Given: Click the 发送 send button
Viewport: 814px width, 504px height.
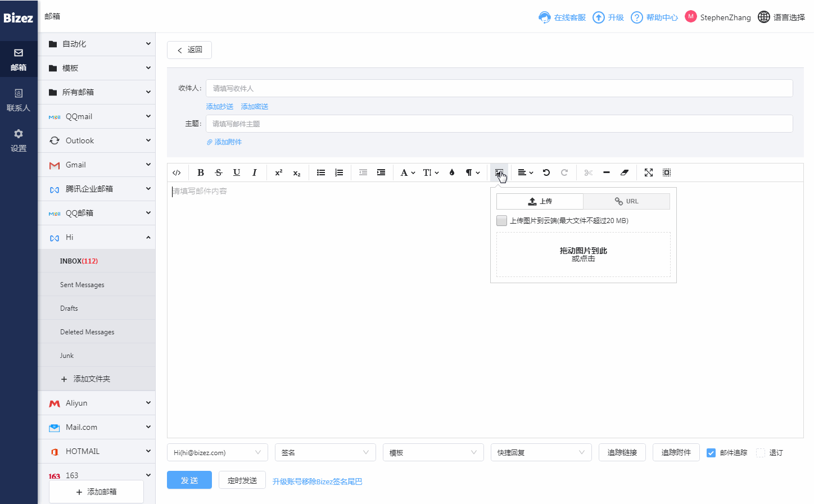Looking at the screenshot, I should coord(189,480).
